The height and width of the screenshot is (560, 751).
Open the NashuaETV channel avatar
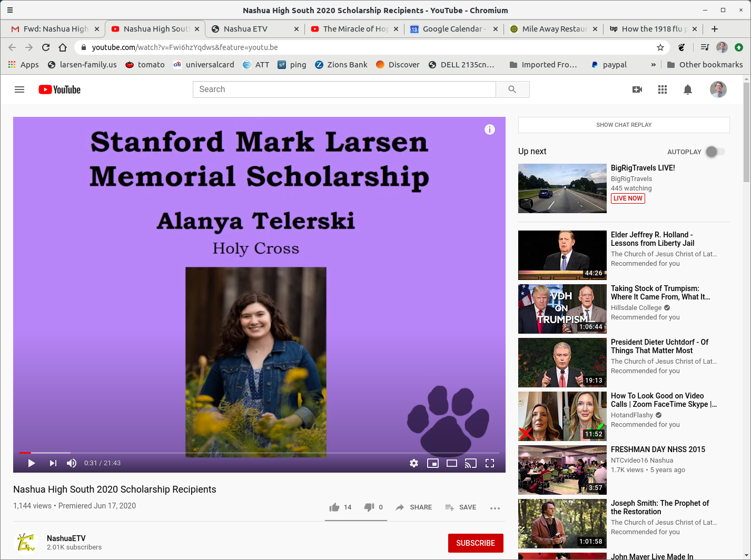tap(26, 542)
